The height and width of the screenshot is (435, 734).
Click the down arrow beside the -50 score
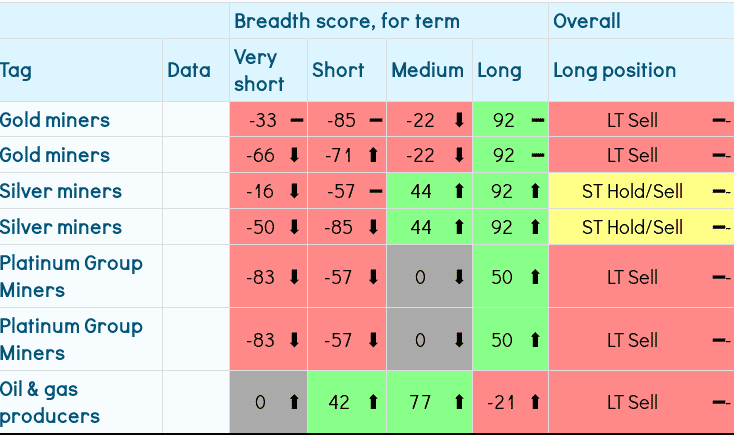[x=295, y=227]
